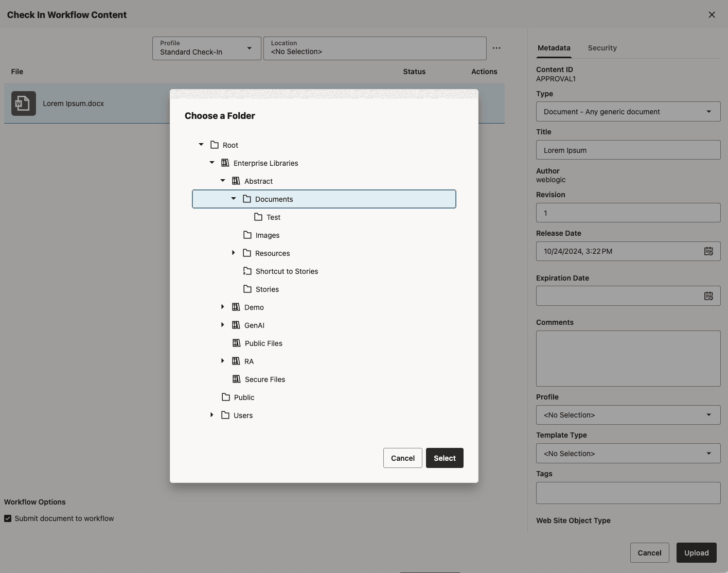
Task: Select the Secure Files library label
Action: click(x=265, y=379)
